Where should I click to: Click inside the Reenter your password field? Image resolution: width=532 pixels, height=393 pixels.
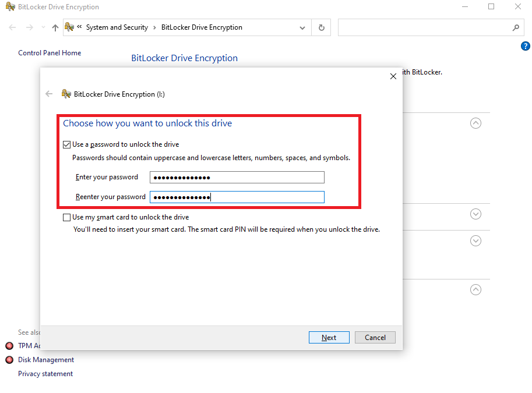pos(237,197)
